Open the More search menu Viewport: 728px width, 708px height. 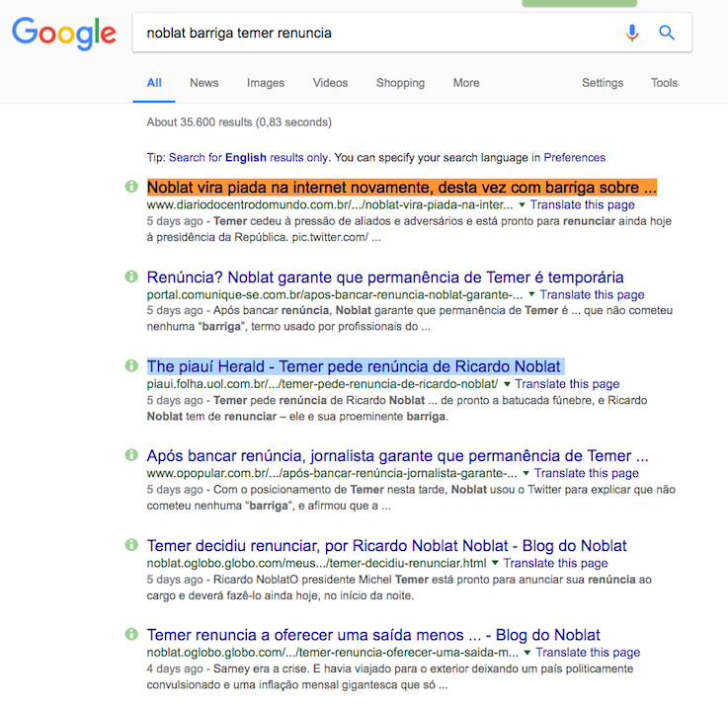[466, 83]
